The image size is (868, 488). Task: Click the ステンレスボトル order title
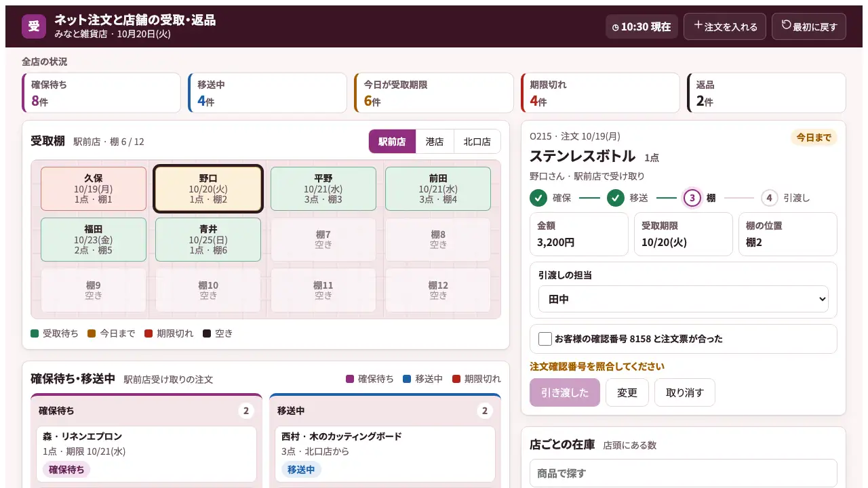click(583, 156)
